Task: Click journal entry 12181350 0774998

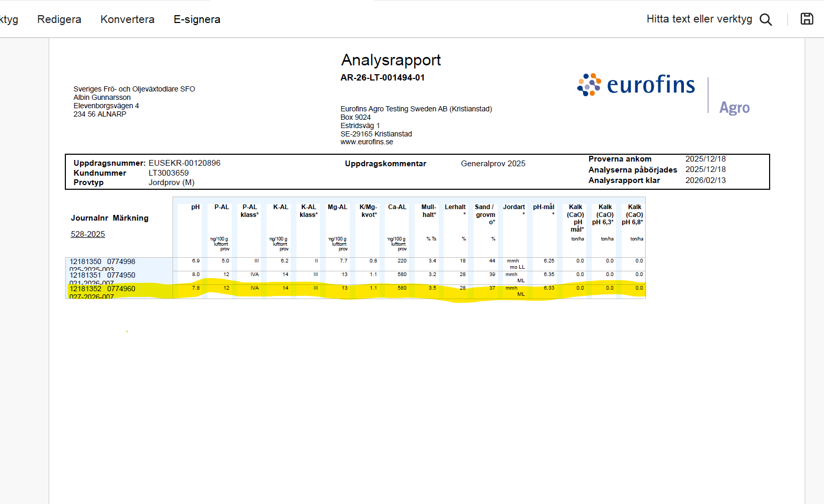Action: tap(102, 261)
